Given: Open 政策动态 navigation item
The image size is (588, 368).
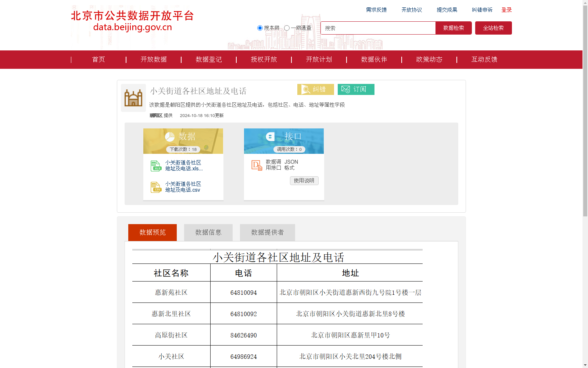Looking at the screenshot, I should tap(429, 60).
